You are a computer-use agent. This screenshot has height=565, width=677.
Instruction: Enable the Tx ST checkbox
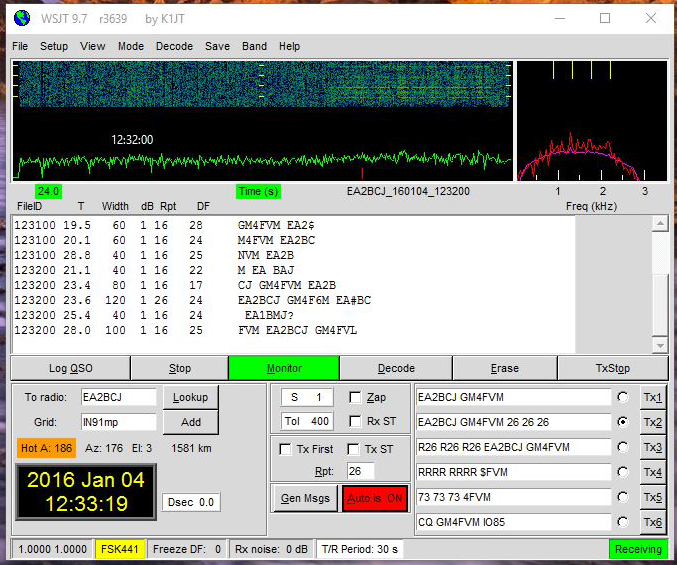(x=353, y=449)
